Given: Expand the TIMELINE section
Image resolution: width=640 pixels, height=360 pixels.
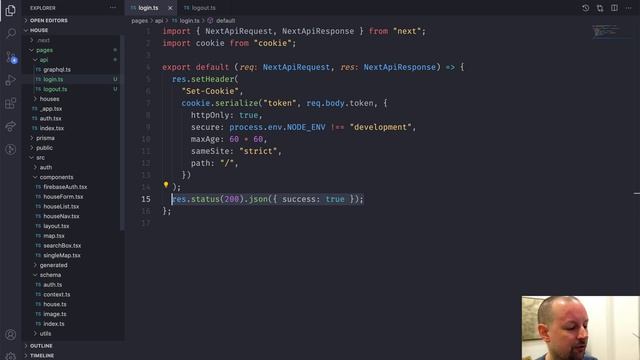Looking at the screenshot, I should [x=42, y=356].
